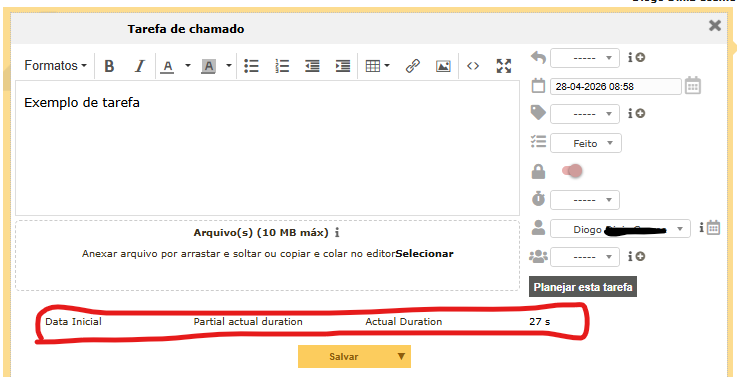Click the Data Inicial label
Viewport: 737px width, 377px height.
(73, 322)
